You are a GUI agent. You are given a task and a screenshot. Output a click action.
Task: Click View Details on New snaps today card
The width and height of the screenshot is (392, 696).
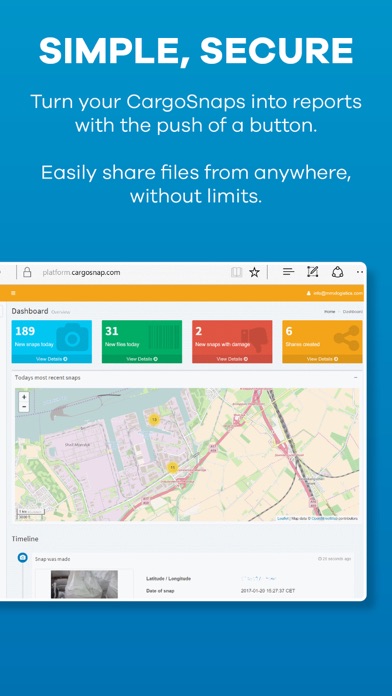[52, 359]
